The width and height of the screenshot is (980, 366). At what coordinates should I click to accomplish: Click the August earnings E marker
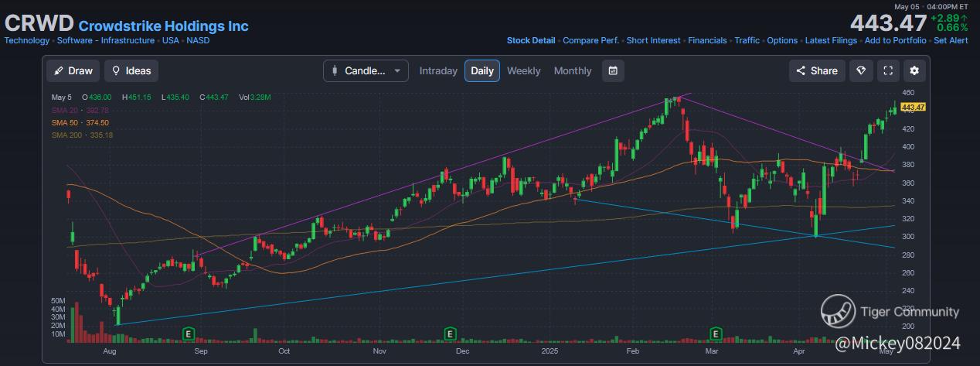pyautogui.click(x=187, y=333)
